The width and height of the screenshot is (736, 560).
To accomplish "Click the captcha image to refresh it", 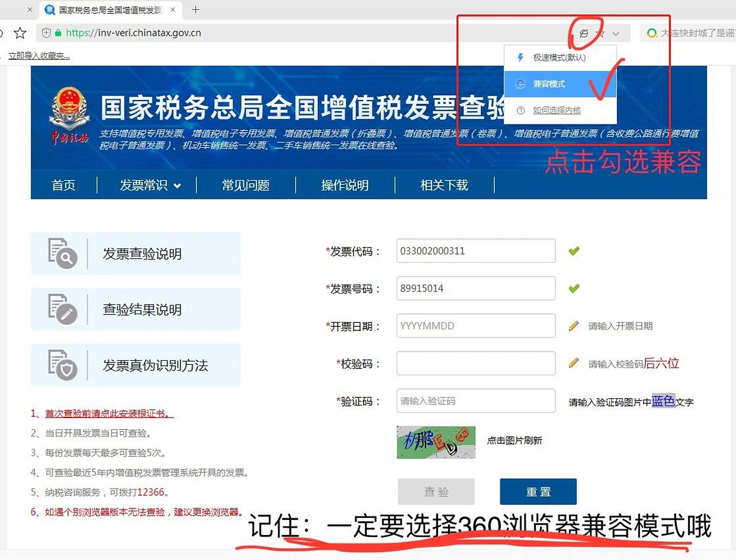I will 436,442.
